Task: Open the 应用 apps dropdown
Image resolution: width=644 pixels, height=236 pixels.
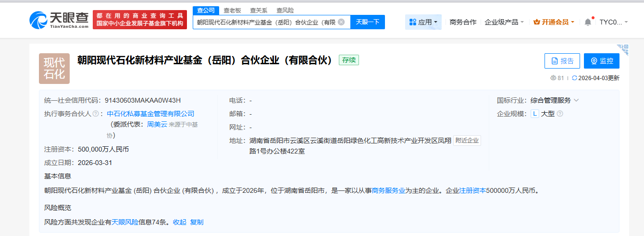Action: (423, 22)
